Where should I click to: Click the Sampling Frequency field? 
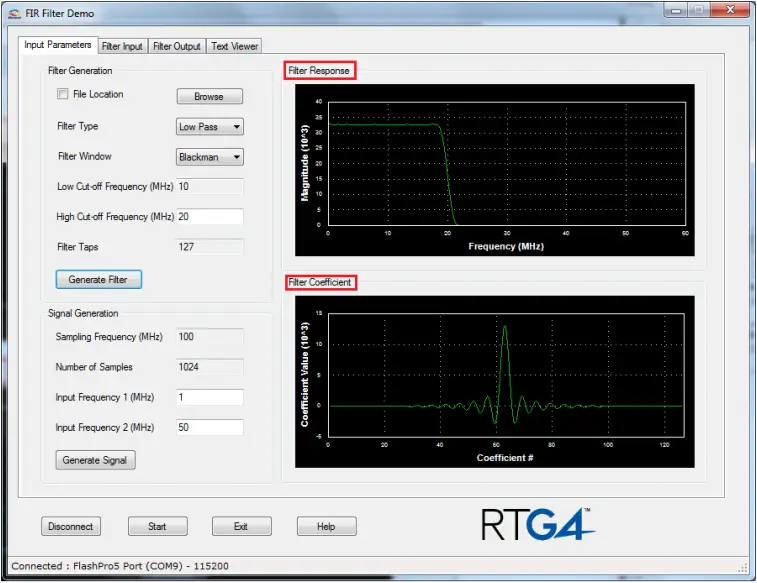[210, 336]
